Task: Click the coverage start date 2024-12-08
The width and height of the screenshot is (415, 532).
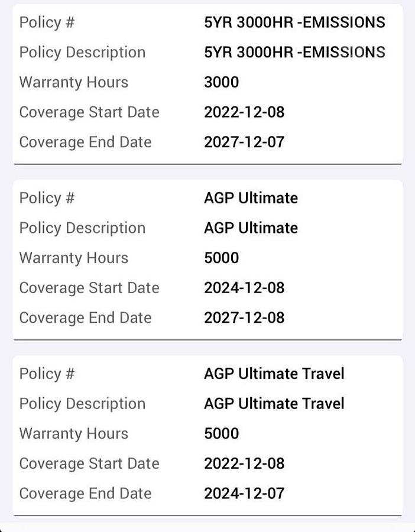Action: click(244, 288)
